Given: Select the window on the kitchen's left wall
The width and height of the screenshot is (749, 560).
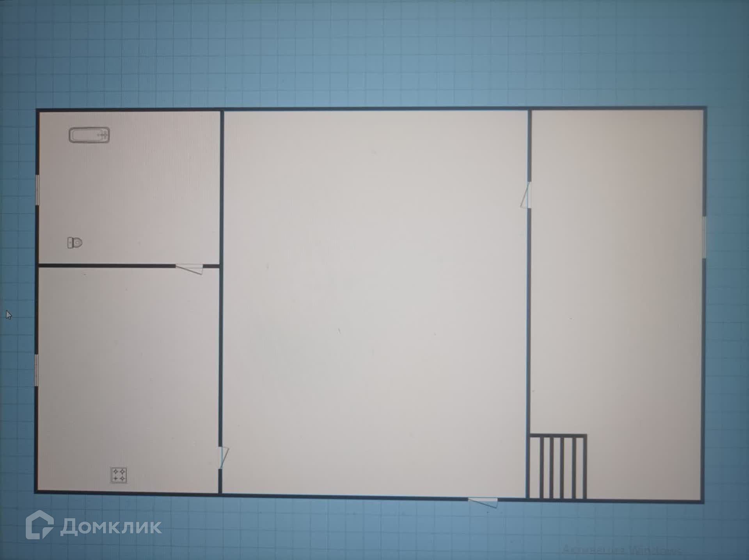Looking at the screenshot, I should pos(37,370).
